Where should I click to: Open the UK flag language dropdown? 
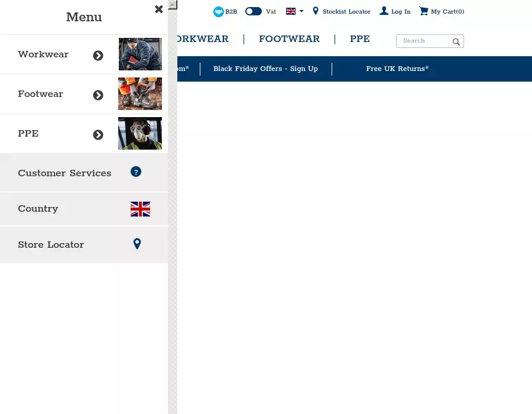(x=294, y=11)
